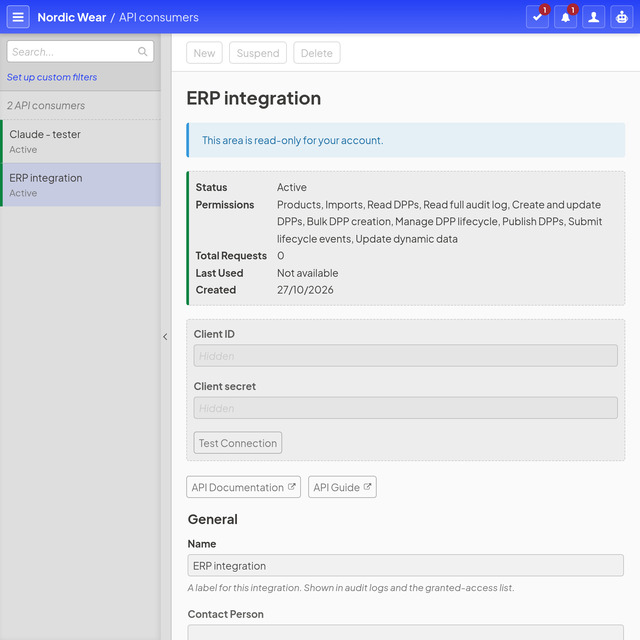
Task: Open the hamburger menu
Action: (18, 17)
